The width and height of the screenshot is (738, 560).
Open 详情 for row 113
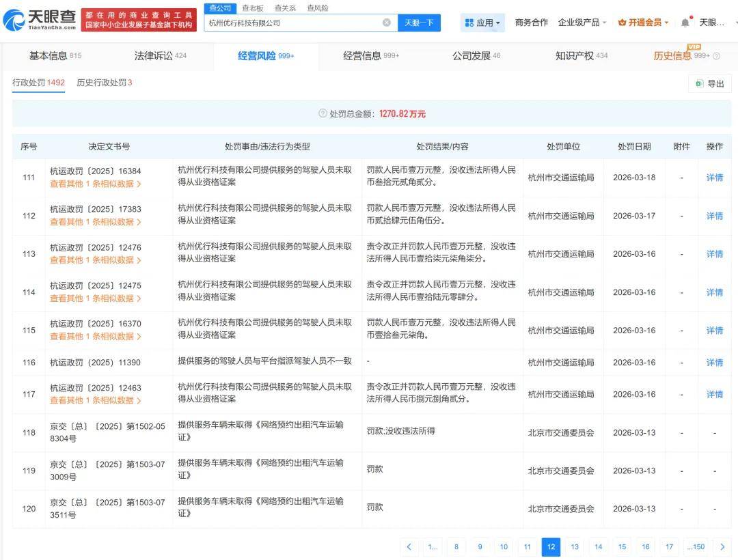tap(715, 254)
